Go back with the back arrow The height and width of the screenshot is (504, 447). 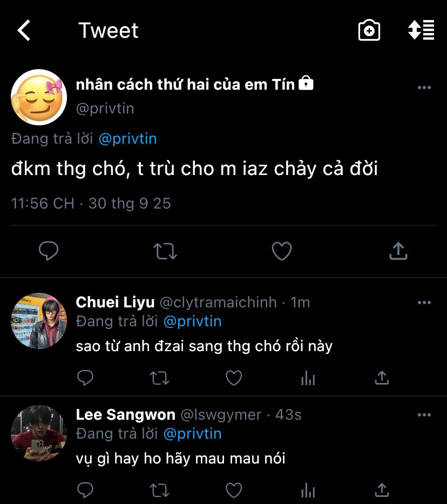[x=24, y=31]
